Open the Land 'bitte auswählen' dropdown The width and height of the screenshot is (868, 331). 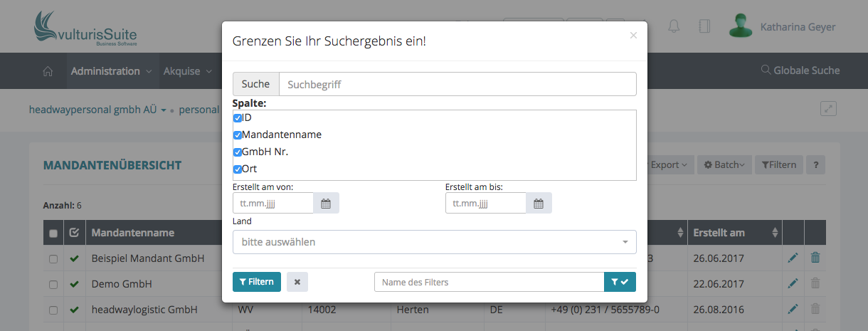(x=434, y=242)
